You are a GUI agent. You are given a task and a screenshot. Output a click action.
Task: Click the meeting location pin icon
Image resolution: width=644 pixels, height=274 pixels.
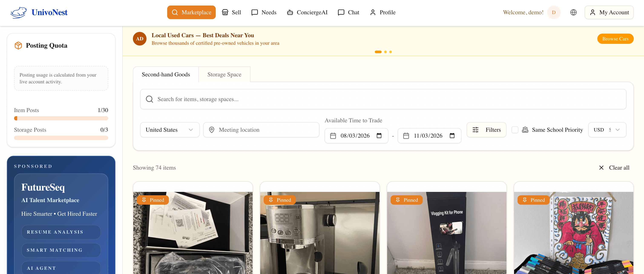211,130
